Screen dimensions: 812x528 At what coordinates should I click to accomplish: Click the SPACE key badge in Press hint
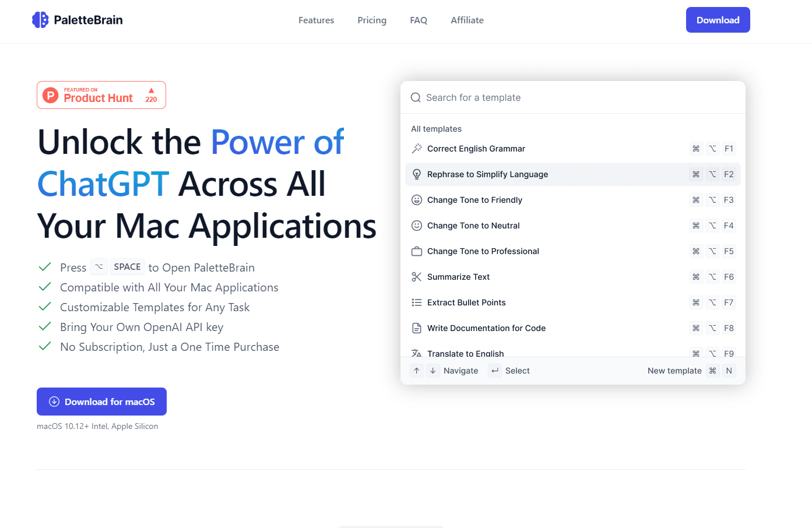(127, 267)
